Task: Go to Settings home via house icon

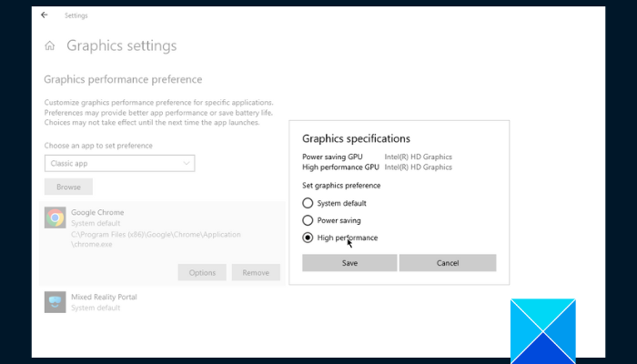Action: (49, 45)
